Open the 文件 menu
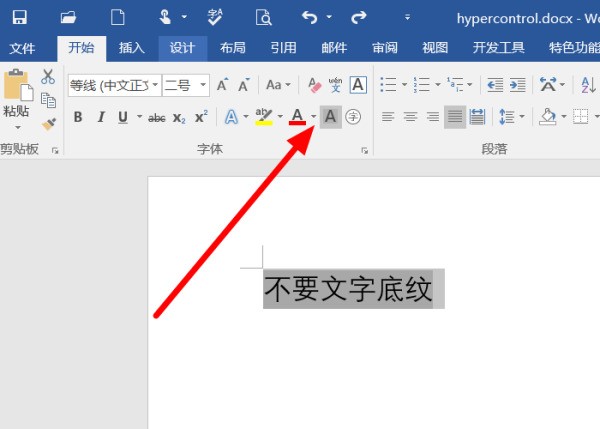This screenshot has height=429, width=600. point(23,48)
